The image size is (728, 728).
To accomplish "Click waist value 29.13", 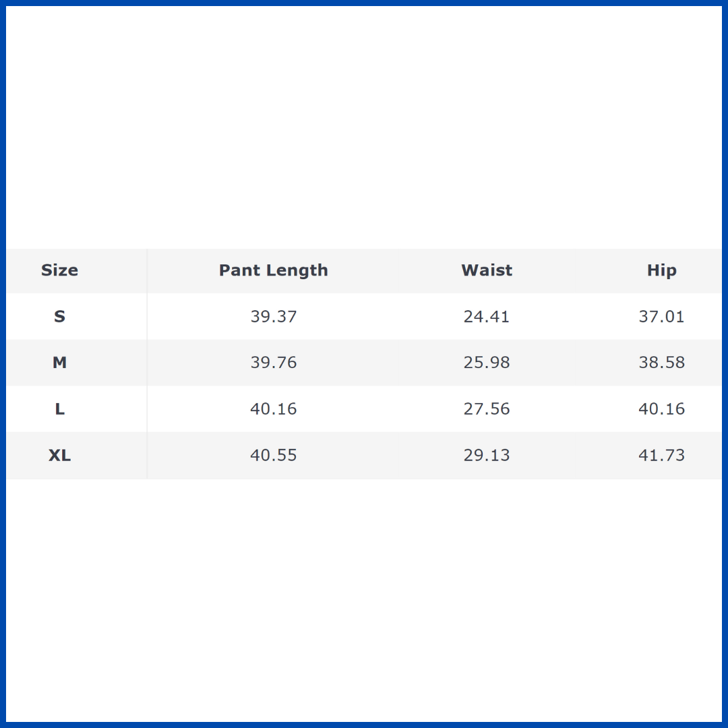I will 487,456.
